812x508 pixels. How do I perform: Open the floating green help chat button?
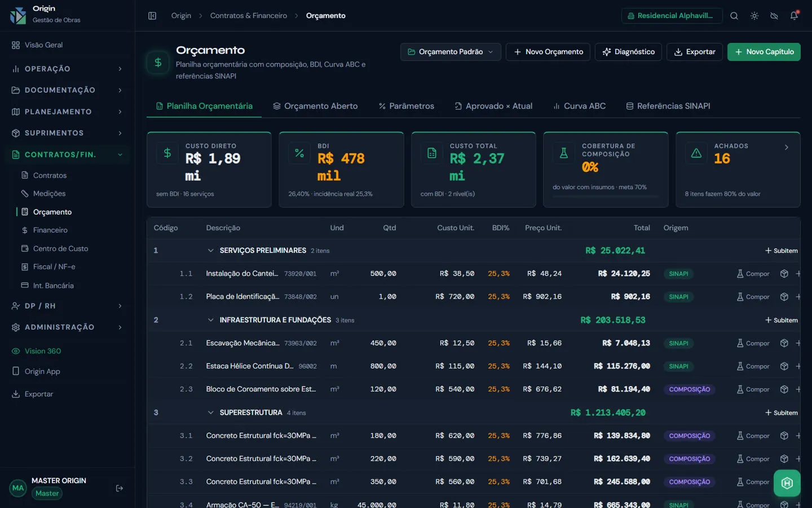pos(787,483)
